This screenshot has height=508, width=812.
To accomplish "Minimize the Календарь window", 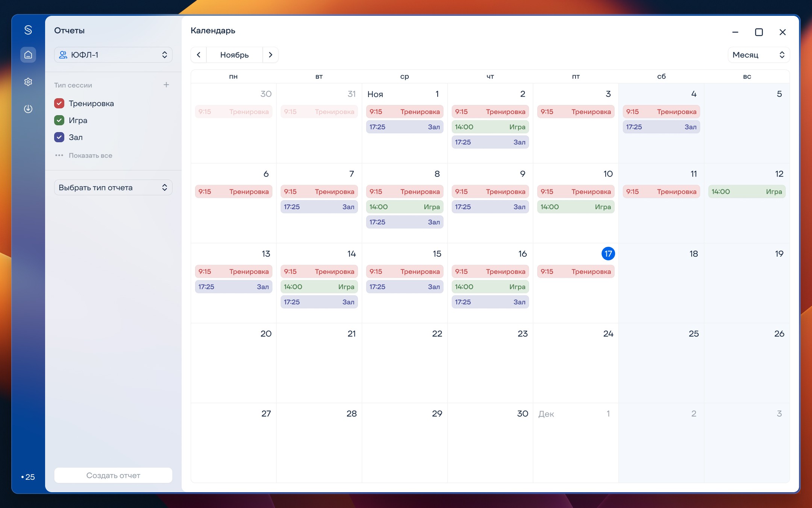I will (735, 32).
